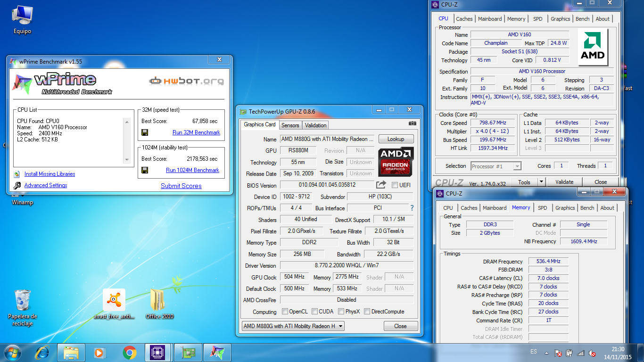
Task: Click the AMD logo in the CPU-Z processor window
Action: [x=593, y=47]
